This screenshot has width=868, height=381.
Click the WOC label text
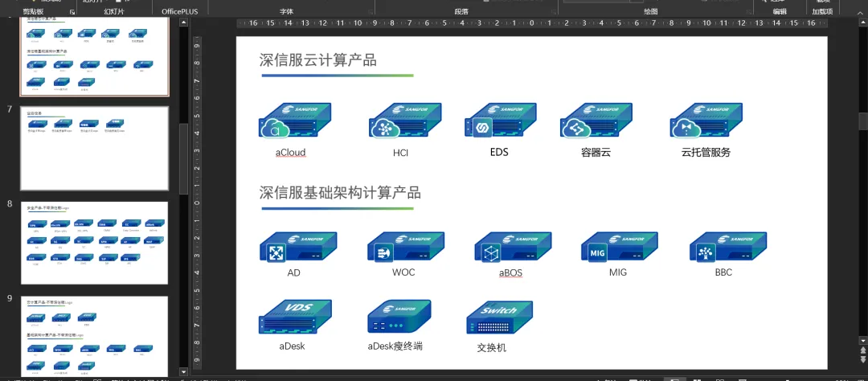coord(403,272)
